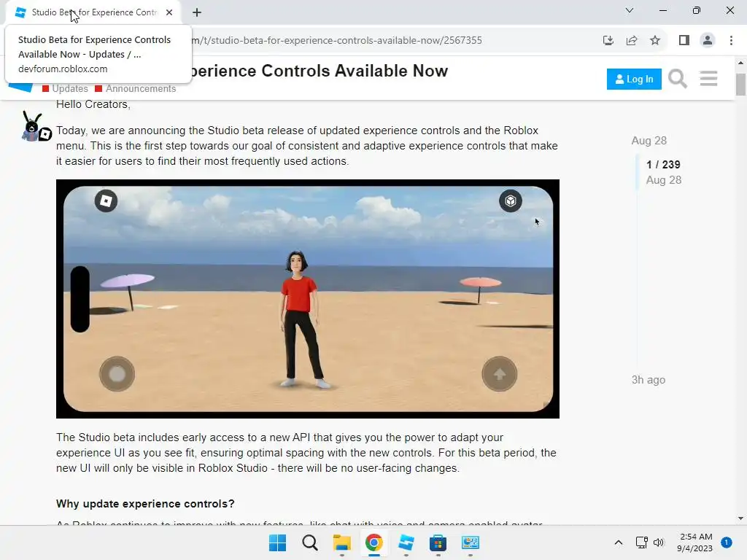Open a new browser tab
747x560 pixels.
pyautogui.click(x=197, y=12)
